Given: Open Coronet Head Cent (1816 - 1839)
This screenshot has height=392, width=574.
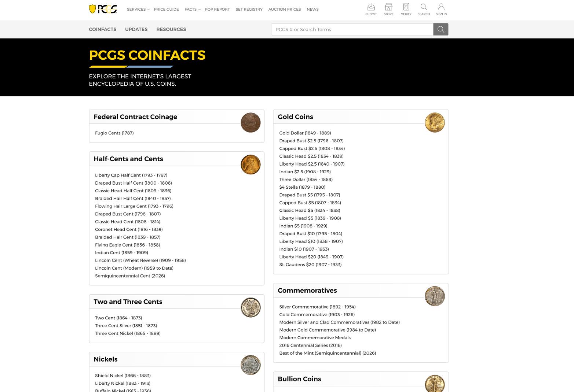Looking at the screenshot, I should click(129, 229).
